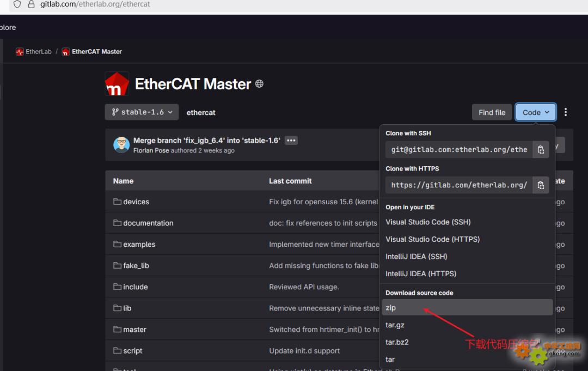588x371 pixels.
Task: Open commit 'Switched from hrtimer_init()'
Action: pos(324,330)
